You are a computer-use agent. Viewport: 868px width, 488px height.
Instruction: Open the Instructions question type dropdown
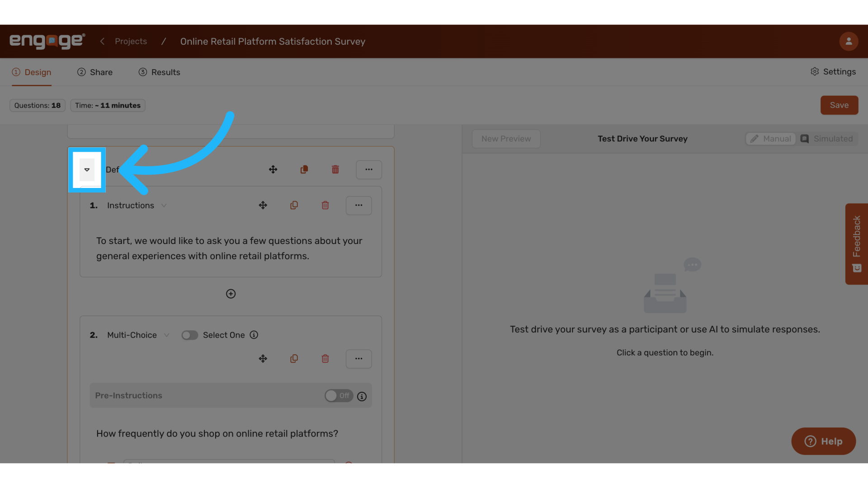165,205
